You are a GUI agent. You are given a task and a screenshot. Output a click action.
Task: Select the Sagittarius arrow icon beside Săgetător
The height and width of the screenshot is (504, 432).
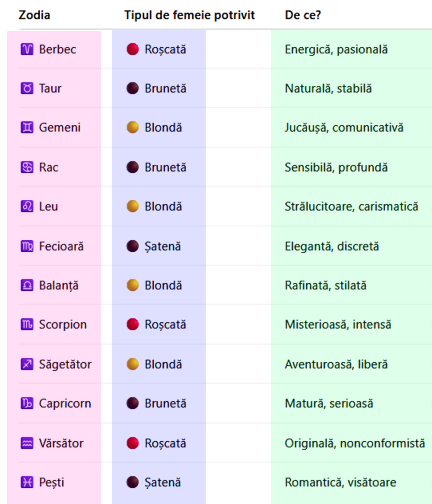(27, 364)
